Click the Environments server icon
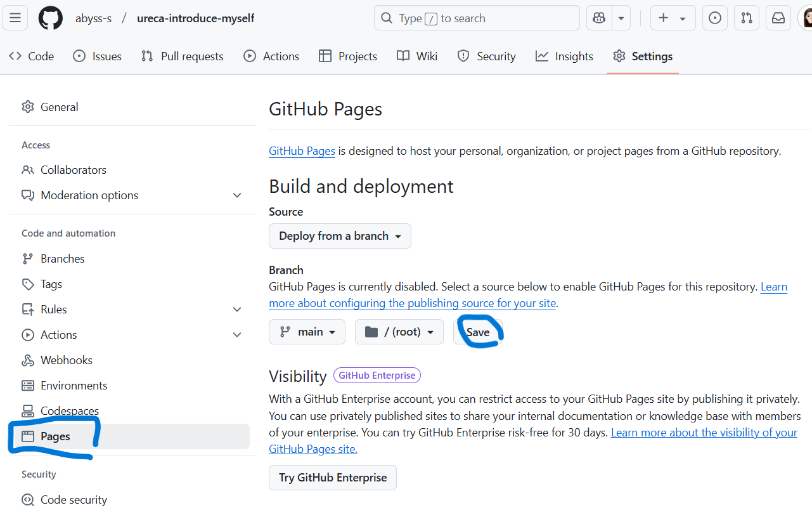This screenshot has height=510, width=812. [x=27, y=386]
